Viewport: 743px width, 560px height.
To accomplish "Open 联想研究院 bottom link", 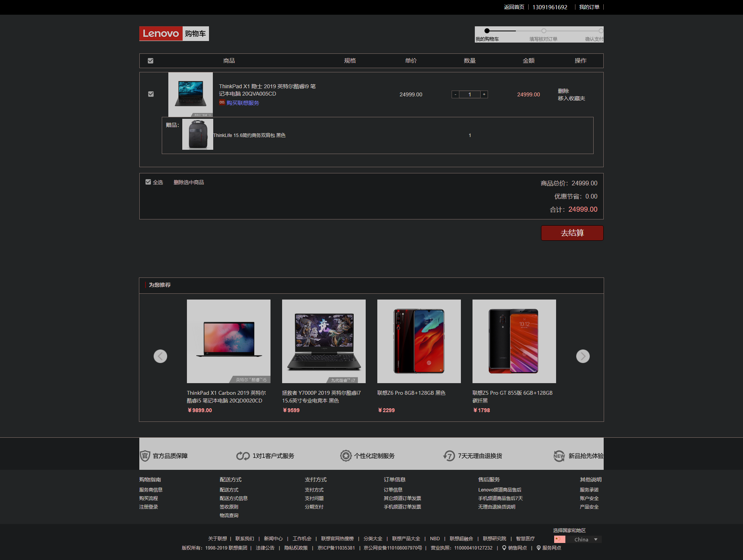I will [x=495, y=539].
